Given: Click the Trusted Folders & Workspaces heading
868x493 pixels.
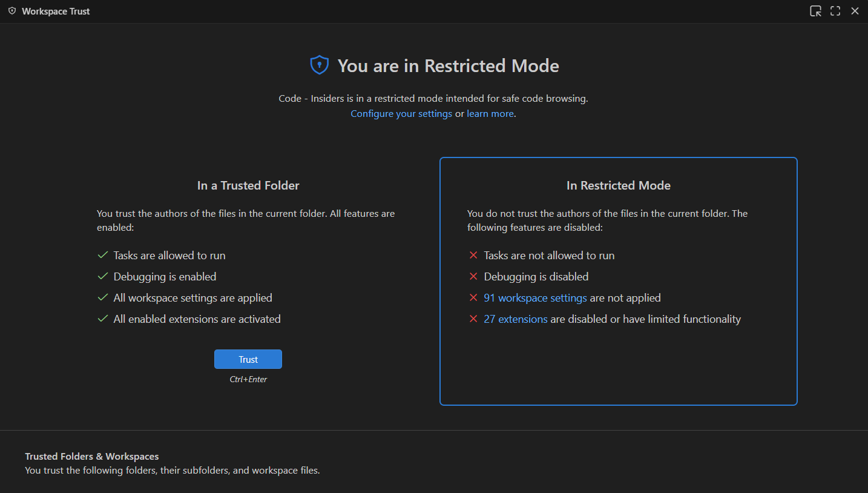Looking at the screenshot, I should coord(92,456).
